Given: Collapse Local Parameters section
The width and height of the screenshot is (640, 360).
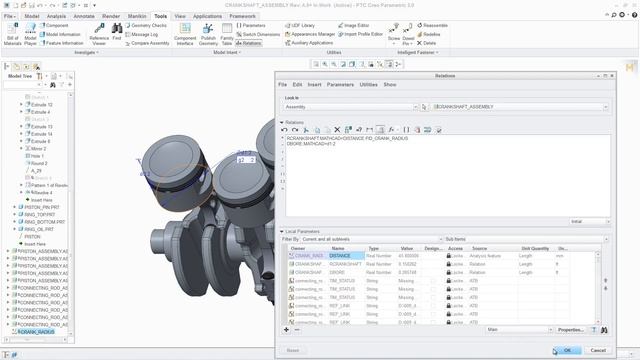Looking at the screenshot, I should click(x=282, y=231).
